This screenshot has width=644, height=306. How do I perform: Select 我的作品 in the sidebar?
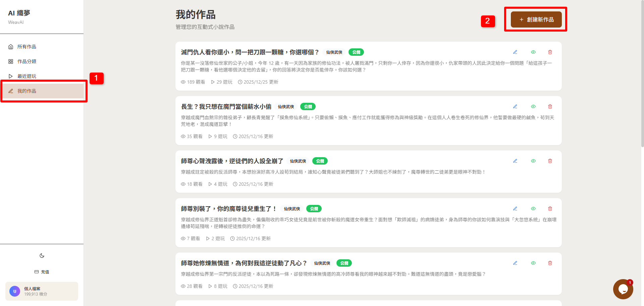point(28,91)
